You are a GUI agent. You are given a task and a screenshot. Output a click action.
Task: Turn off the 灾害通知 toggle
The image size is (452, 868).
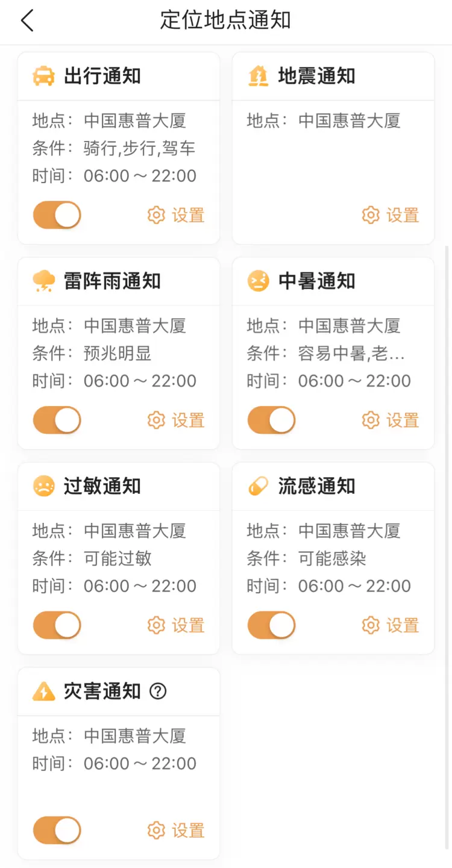(x=57, y=830)
